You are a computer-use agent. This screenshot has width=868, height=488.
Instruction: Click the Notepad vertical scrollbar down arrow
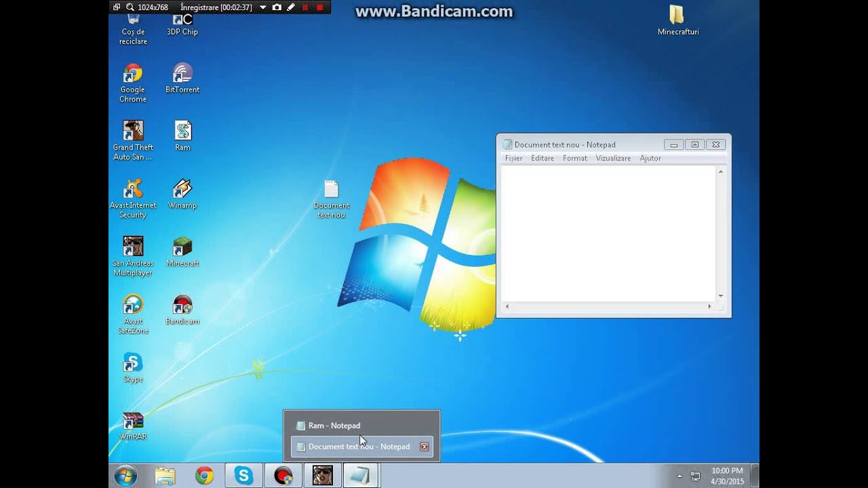tap(720, 296)
